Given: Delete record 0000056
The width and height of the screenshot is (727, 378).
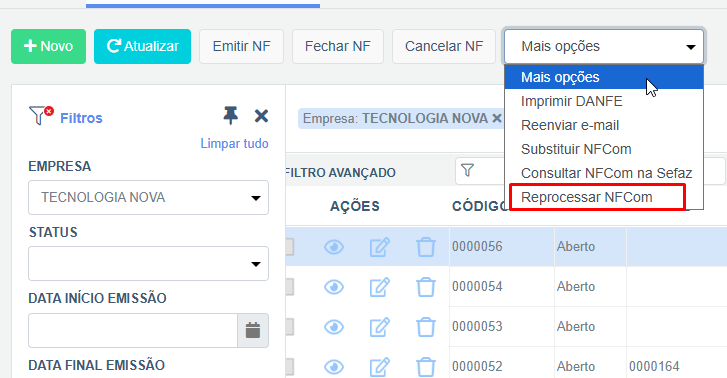Looking at the screenshot, I should 426,247.
